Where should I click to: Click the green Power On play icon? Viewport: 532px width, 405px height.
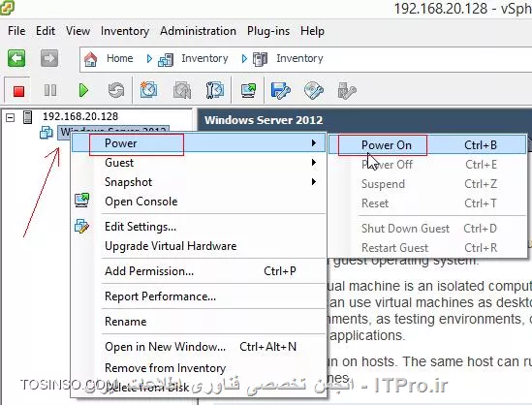tap(83, 90)
